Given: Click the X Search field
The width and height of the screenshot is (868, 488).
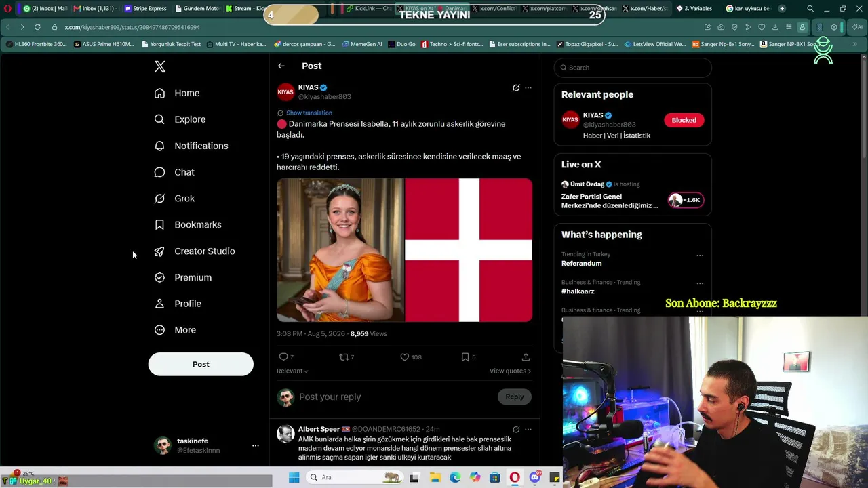Looking at the screenshot, I should coord(633,68).
